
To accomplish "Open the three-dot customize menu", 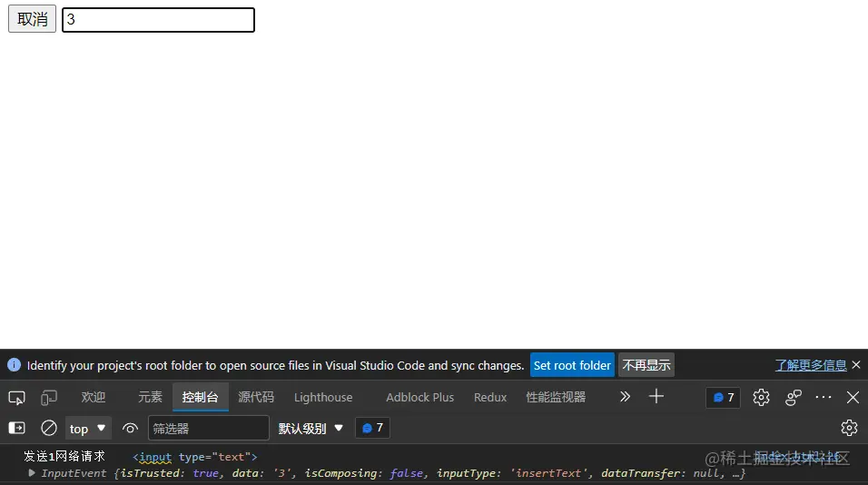I will (x=824, y=397).
